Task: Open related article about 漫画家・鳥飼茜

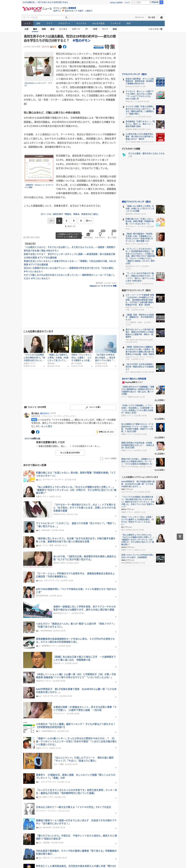Action: (x=69, y=249)
